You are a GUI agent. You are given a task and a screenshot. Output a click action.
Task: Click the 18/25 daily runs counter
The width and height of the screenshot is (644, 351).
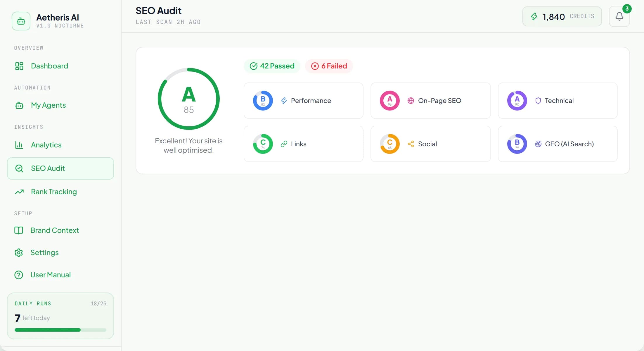coord(98,304)
